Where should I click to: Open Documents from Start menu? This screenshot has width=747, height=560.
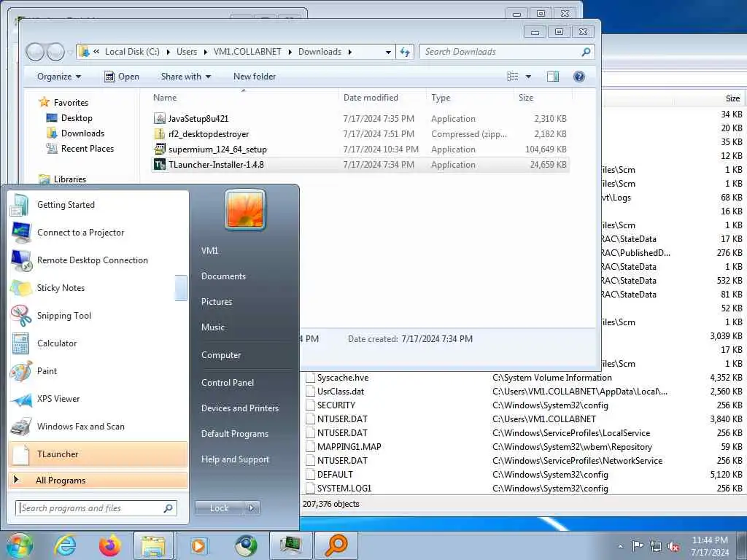(x=223, y=276)
